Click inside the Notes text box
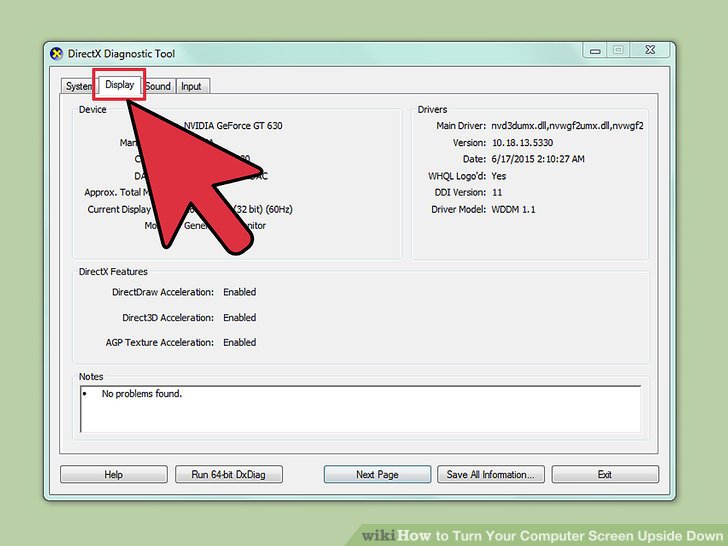 pyautogui.click(x=361, y=409)
